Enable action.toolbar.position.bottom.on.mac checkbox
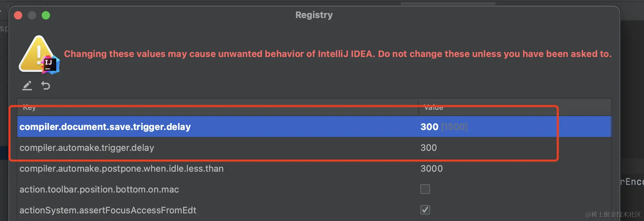The image size is (644, 221). click(425, 189)
